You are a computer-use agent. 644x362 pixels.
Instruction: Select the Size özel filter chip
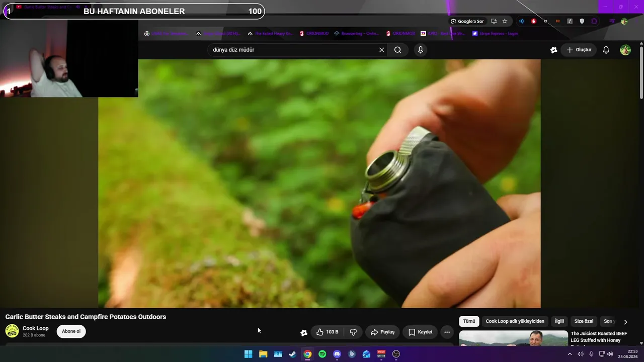tap(584, 321)
